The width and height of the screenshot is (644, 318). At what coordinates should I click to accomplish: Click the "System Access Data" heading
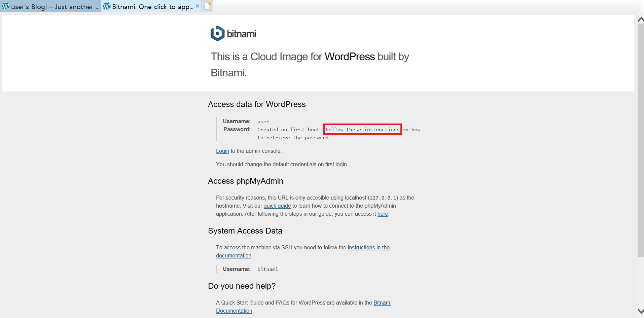point(245,231)
